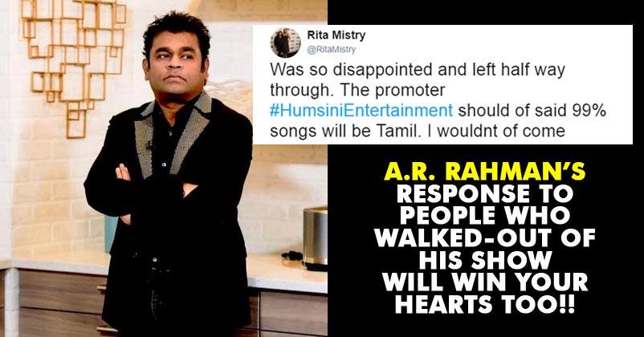Image resolution: width=644 pixels, height=337 pixels.
Task: Select the "WALKED-OUT OF" headline line
Action: tap(485, 238)
